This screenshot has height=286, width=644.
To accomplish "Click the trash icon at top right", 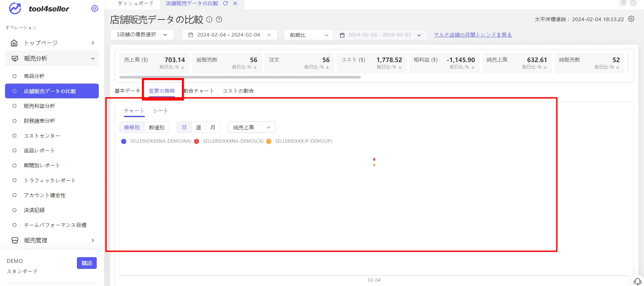I will (624, 3).
